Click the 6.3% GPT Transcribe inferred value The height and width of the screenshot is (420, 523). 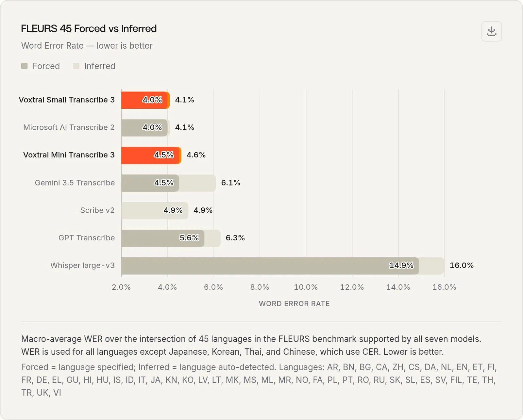(x=235, y=238)
